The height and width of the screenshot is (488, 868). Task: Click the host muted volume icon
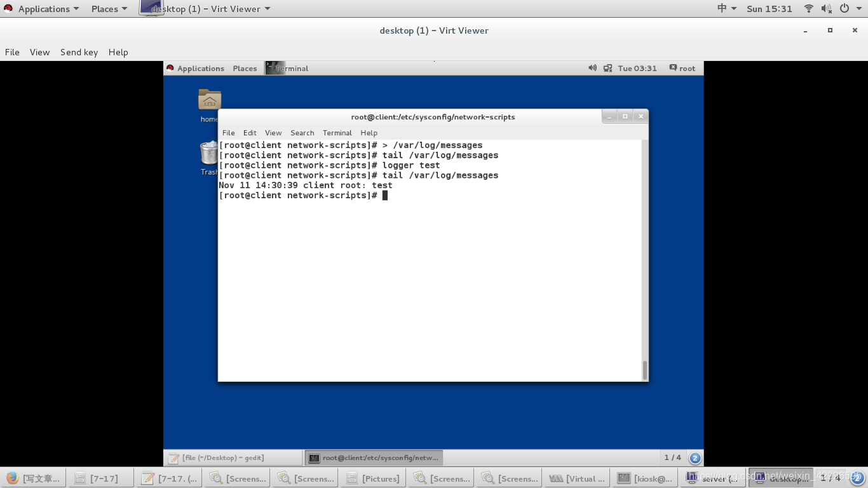(826, 9)
